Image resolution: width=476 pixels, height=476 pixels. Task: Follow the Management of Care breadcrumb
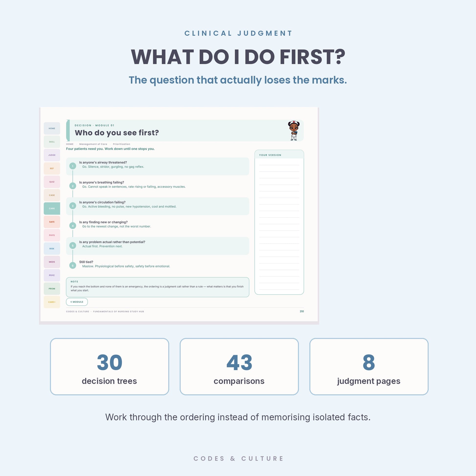(x=93, y=144)
